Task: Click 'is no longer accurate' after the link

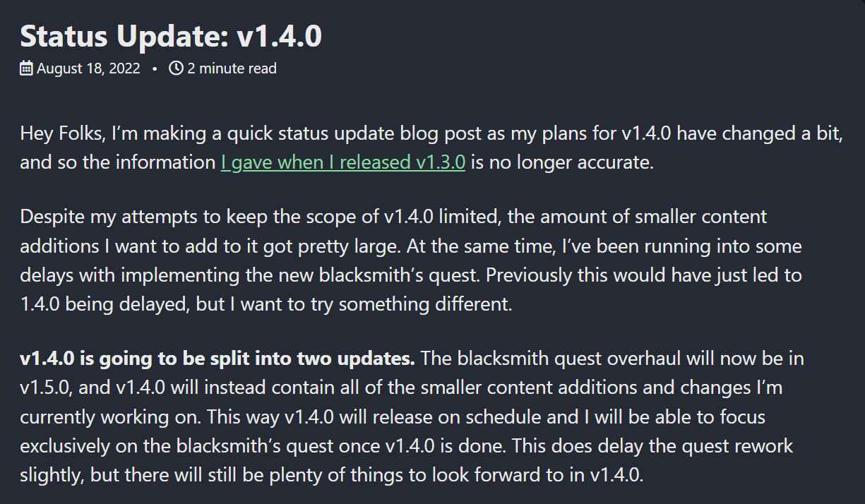Action: point(562,162)
